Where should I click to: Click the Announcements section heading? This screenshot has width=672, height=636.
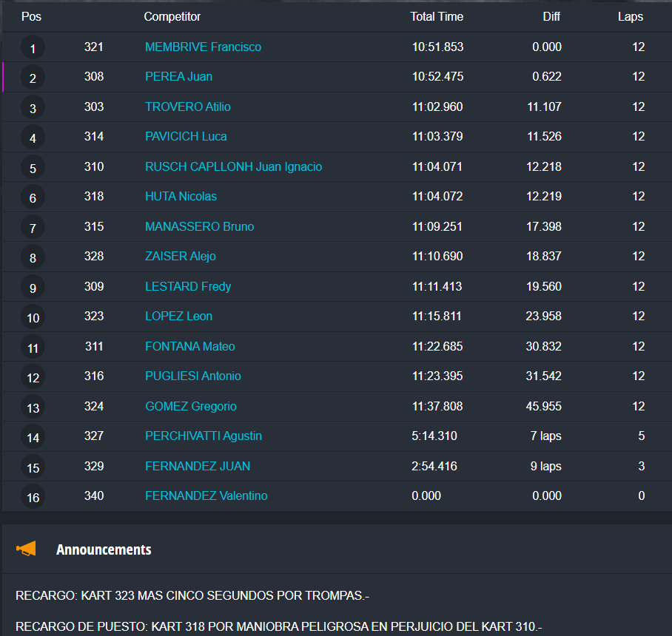104,549
